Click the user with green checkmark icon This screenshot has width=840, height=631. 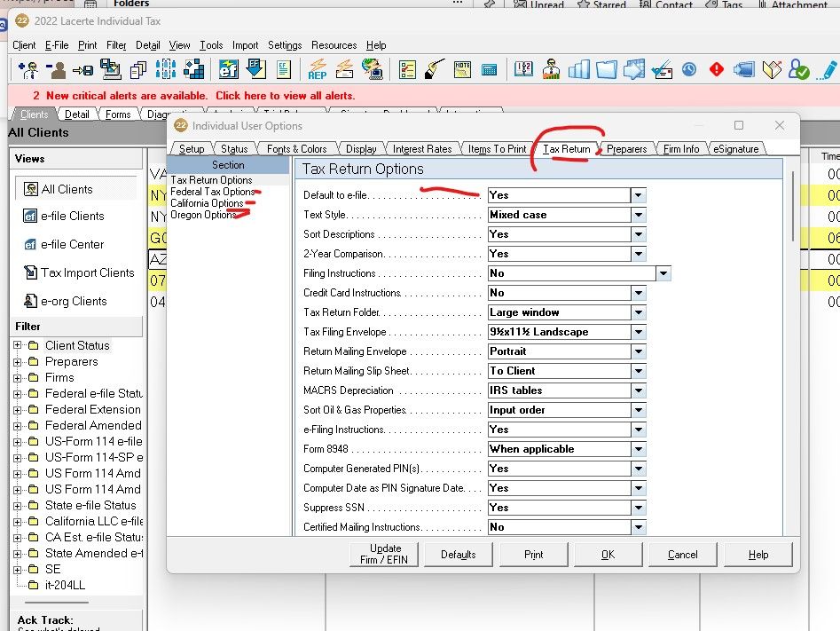pos(798,70)
